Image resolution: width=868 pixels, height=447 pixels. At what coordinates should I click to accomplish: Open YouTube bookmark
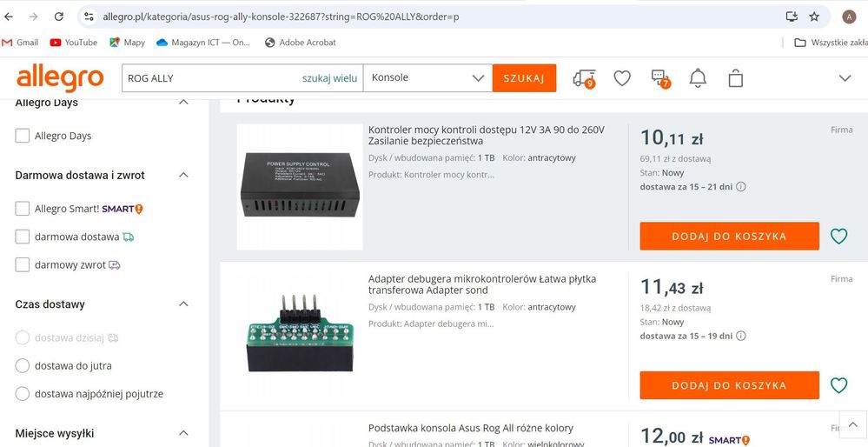[x=74, y=42]
